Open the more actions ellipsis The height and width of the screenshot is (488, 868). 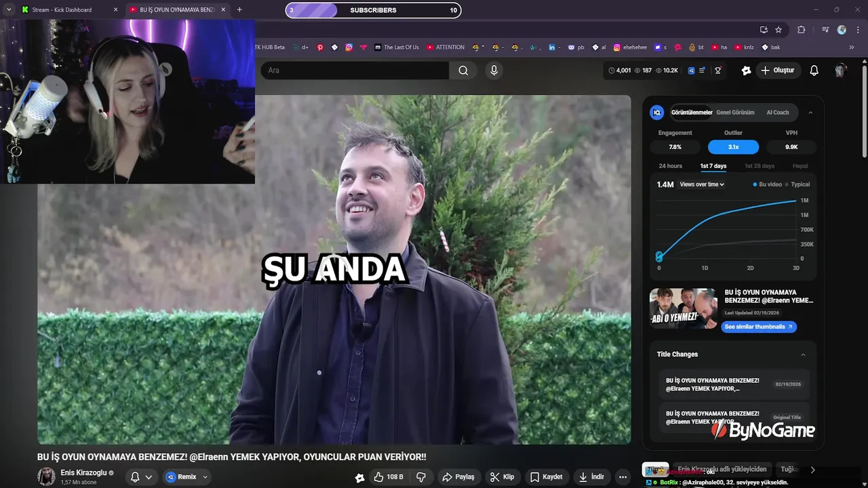coord(623,477)
